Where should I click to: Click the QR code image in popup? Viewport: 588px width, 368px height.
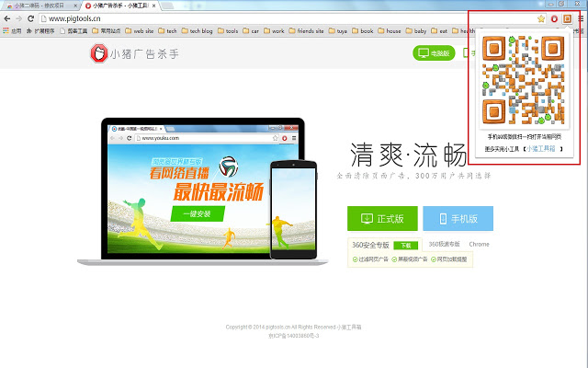(x=524, y=80)
